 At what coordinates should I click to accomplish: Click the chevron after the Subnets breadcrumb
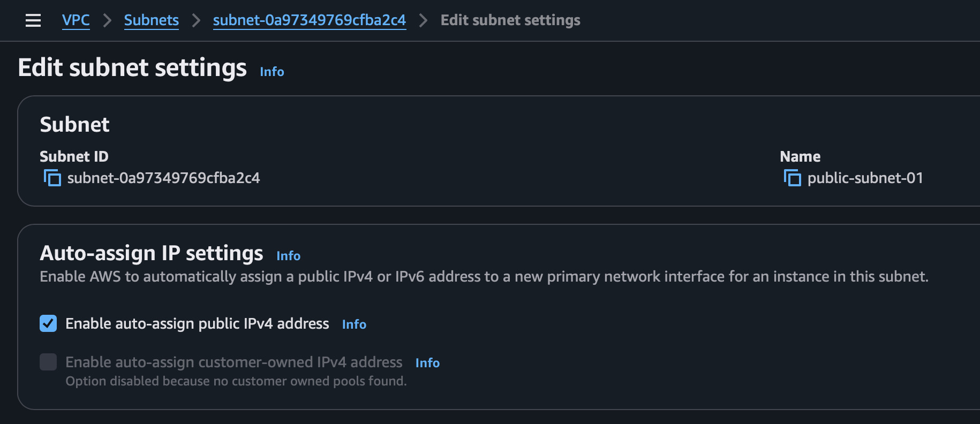(x=196, y=20)
